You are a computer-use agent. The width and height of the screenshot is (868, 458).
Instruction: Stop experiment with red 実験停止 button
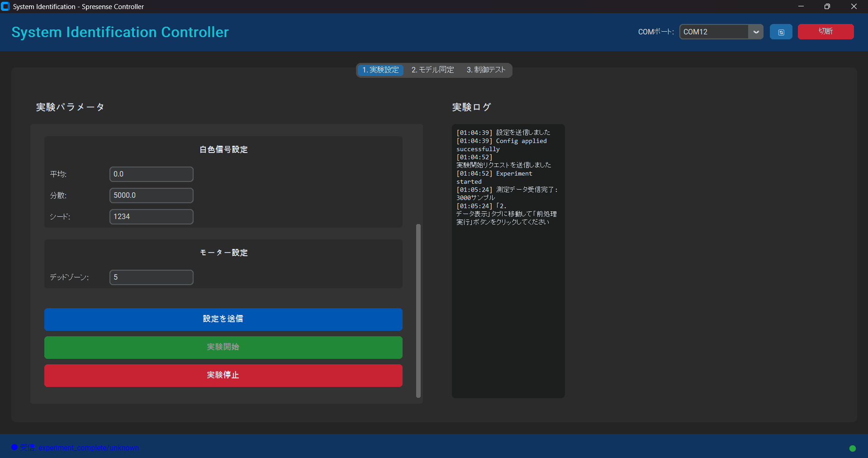click(223, 375)
